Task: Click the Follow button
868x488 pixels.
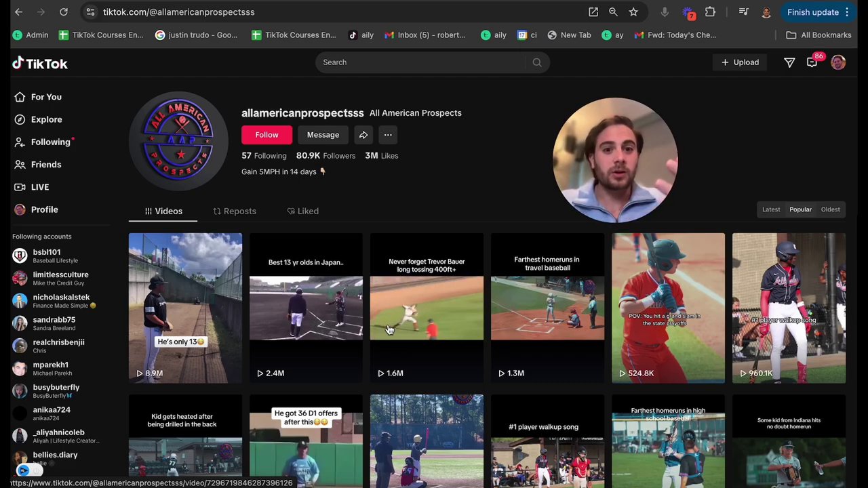Action: pyautogui.click(x=267, y=134)
